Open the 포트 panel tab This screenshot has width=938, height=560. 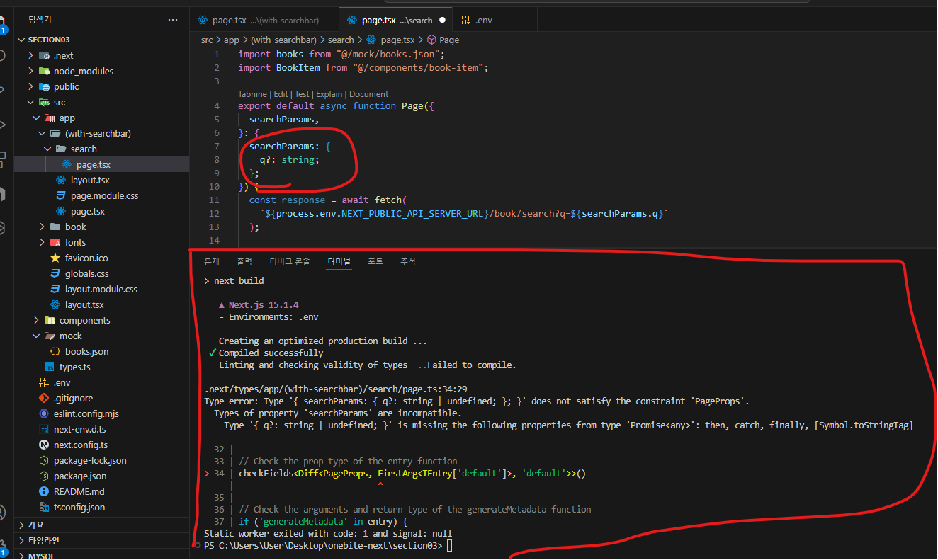pyautogui.click(x=375, y=262)
